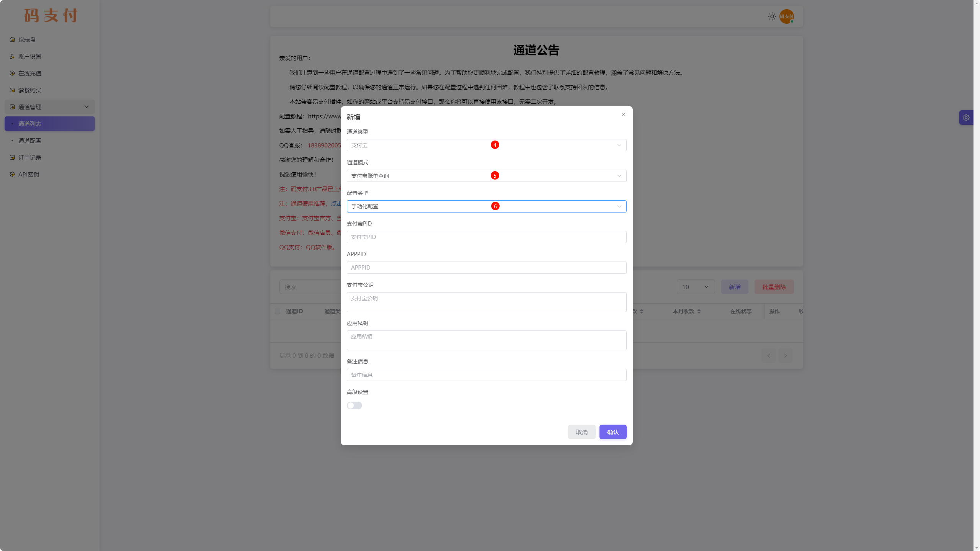The width and height of the screenshot is (980, 551).
Task: Check the select-all checkbox in table header
Action: coord(278,311)
